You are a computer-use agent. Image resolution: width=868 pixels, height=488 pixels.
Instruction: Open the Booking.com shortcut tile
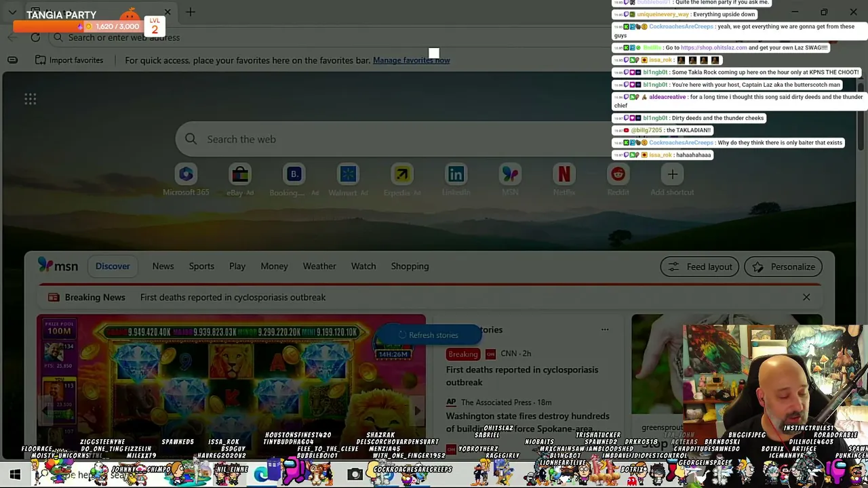click(294, 180)
